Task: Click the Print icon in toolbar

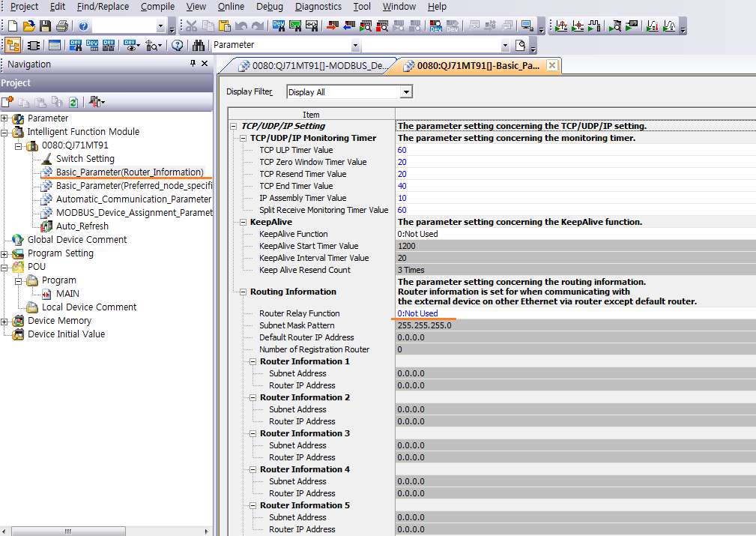Action: 62,26
